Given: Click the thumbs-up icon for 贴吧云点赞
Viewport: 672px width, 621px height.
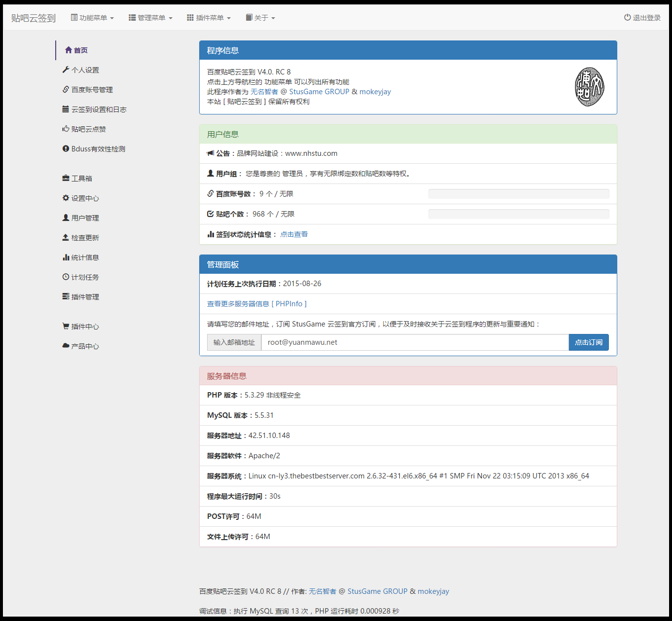Looking at the screenshot, I should click(66, 129).
